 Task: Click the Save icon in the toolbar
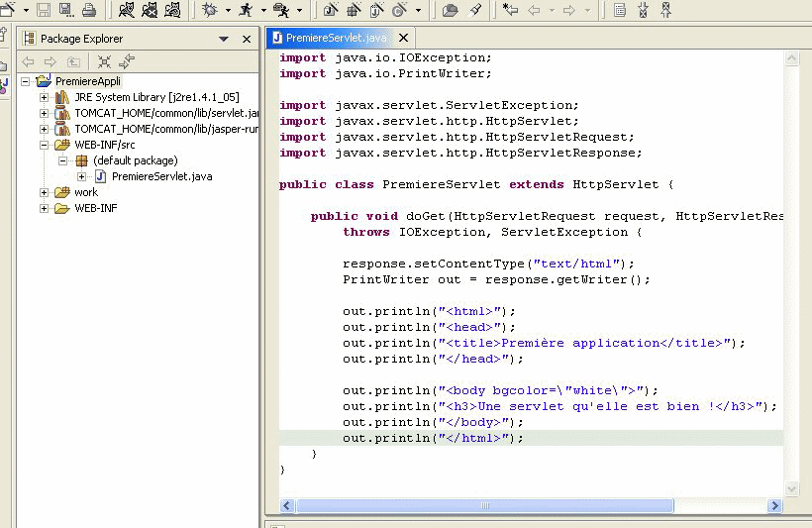43,10
